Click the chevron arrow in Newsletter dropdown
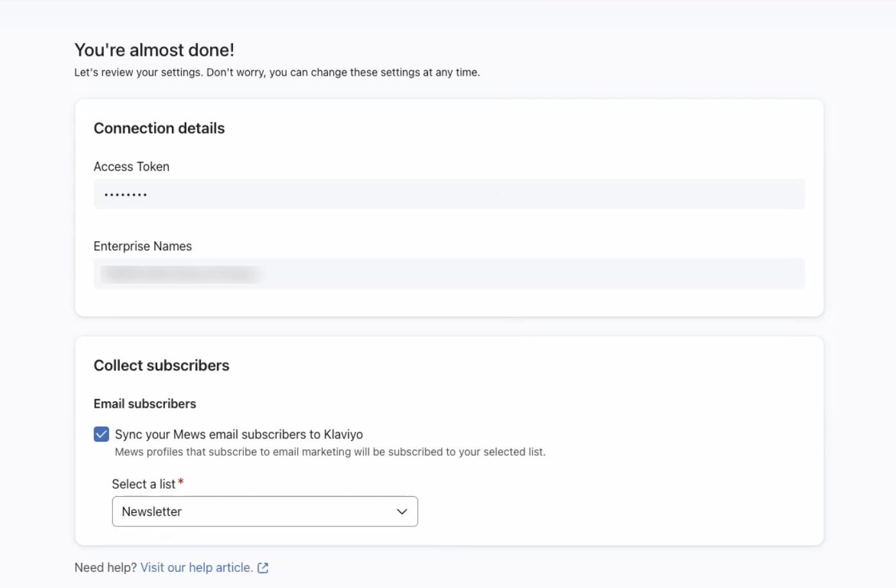Viewport: 896px width, 588px height. (402, 512)
